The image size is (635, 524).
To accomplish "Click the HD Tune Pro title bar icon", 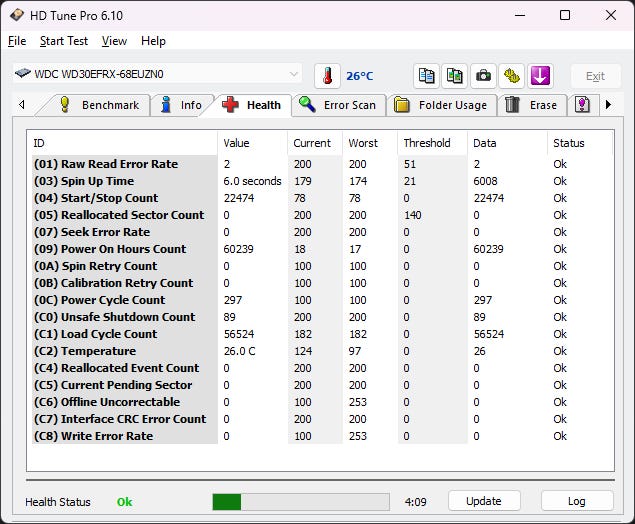I will point(17,15).
